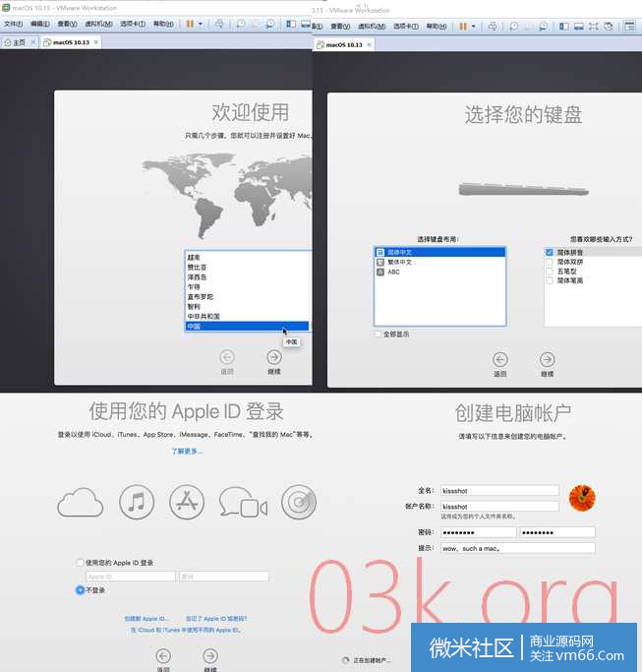Image resolution: width=642 pixels, height=672 pixels.
Task: Select 越南 in the country list
Action: coord(247,257)
